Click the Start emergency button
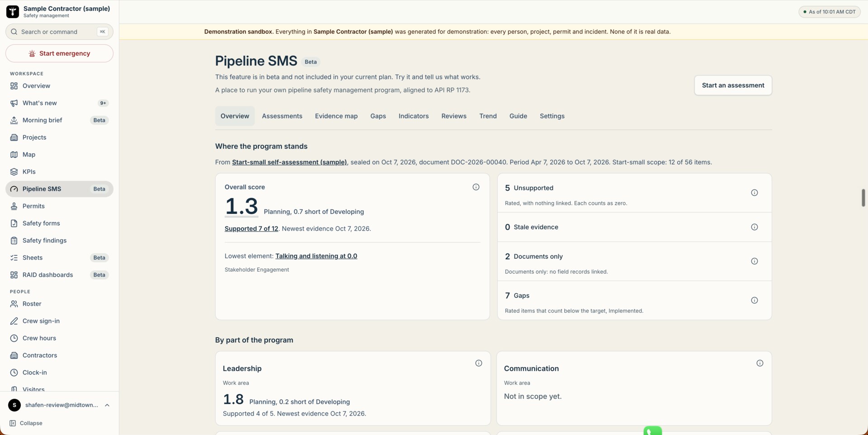This screenshot has height=435, width=868. point(59,53)
